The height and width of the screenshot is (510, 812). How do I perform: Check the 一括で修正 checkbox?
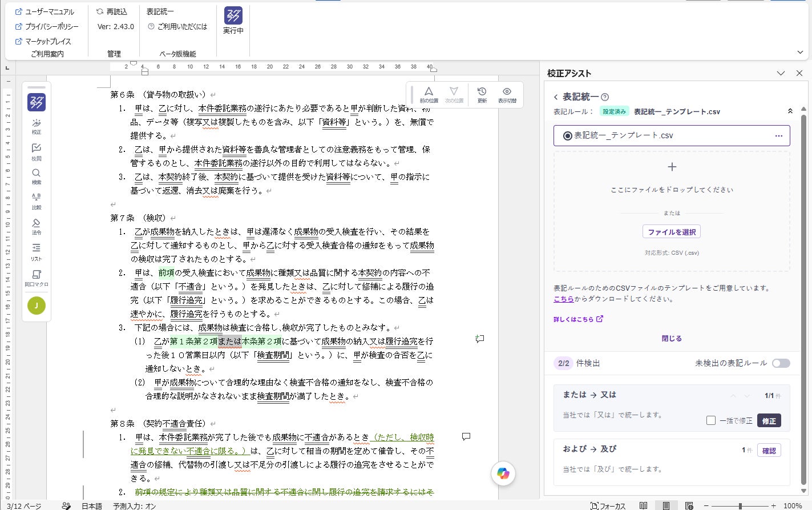pyautogui.click(x=711, y=420)
